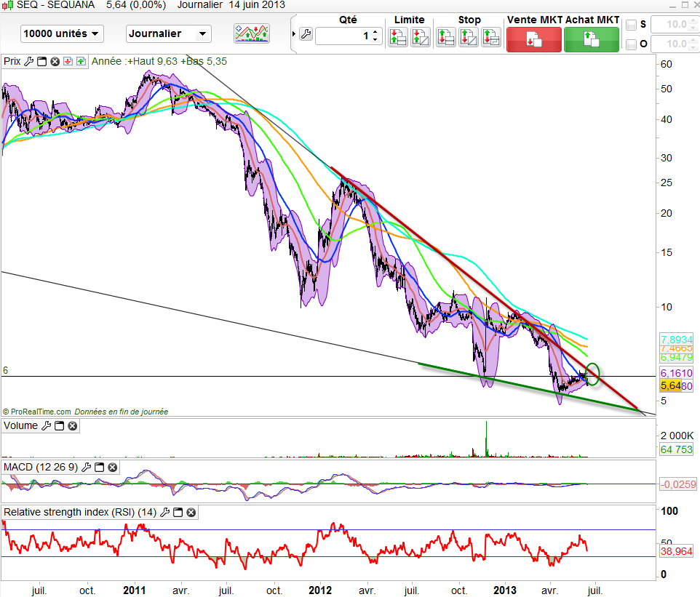Click the wrench settings icon beside Qté
Image resolution: width=700 pixels, height=597 pixels.
click(x=306, y=35)
